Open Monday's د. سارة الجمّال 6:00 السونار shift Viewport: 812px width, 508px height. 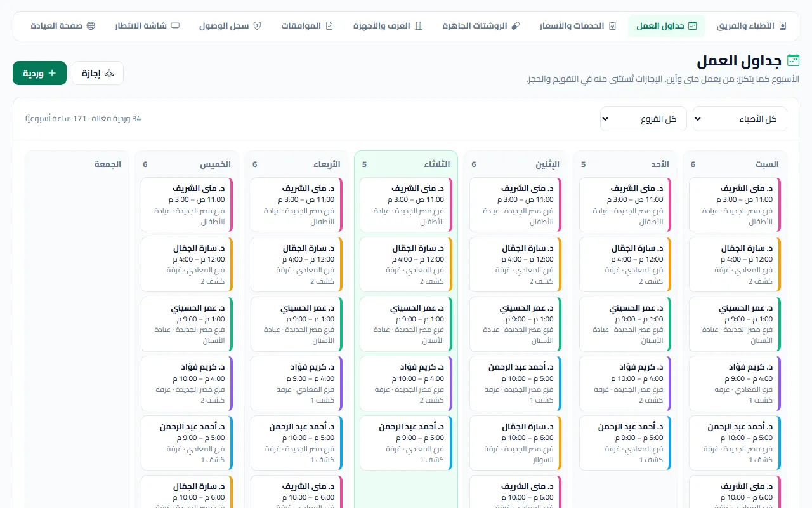[x=516, y=443]
